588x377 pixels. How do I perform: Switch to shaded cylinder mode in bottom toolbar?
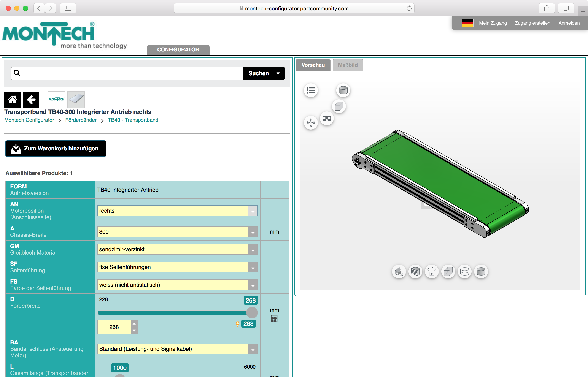point(481,271)
